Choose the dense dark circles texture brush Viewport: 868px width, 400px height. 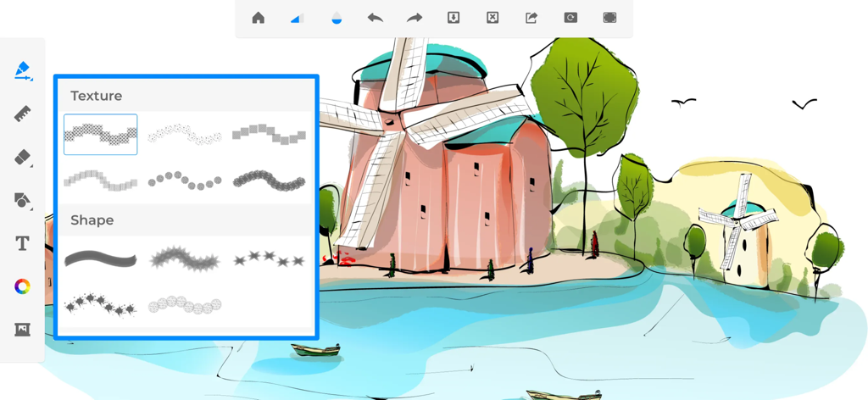(269, 181)
